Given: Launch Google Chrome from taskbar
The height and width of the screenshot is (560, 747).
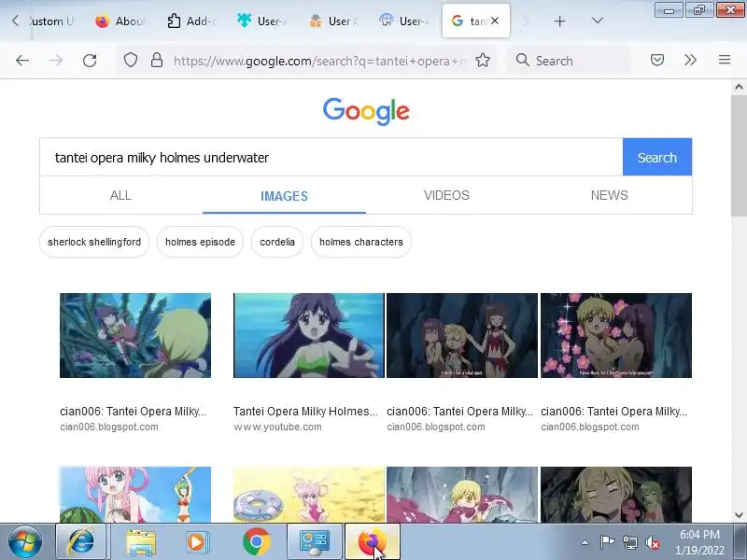Looking at the screenshot, I should pos(256,542).
